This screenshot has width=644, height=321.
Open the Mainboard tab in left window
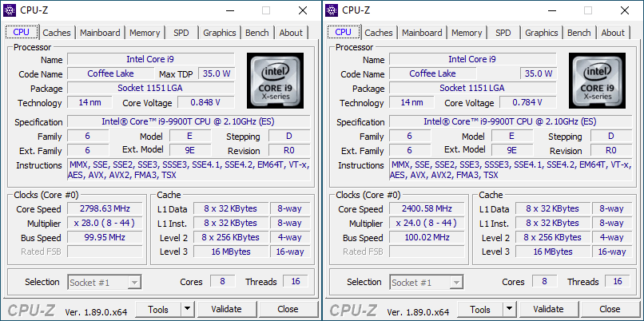[x=101, y=33]
